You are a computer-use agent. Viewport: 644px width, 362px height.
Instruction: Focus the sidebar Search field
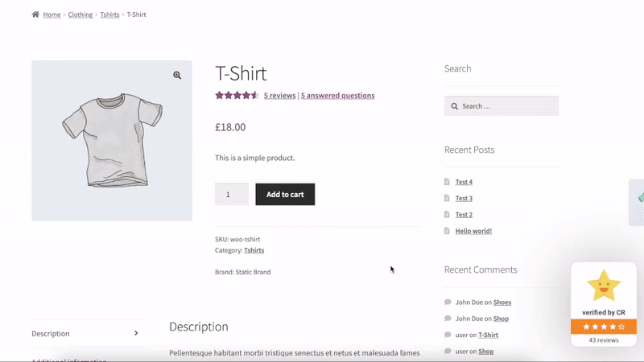pyautogui.click(x=507, y=106)
